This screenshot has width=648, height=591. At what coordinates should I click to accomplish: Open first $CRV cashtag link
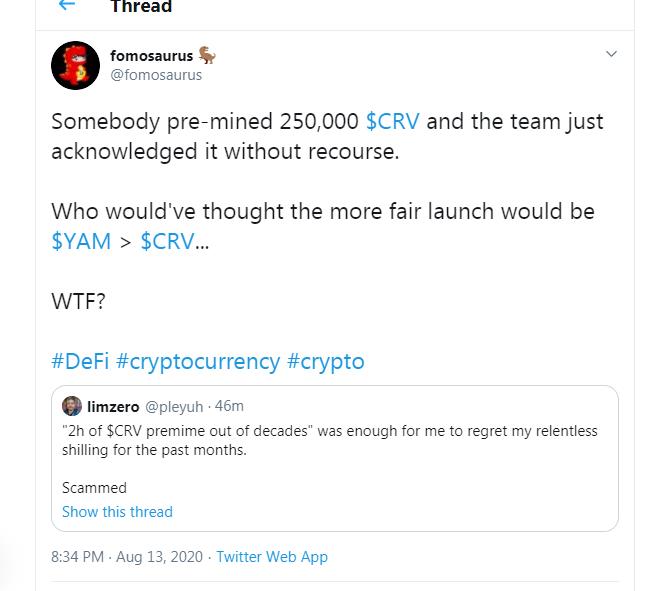(393, 122)
